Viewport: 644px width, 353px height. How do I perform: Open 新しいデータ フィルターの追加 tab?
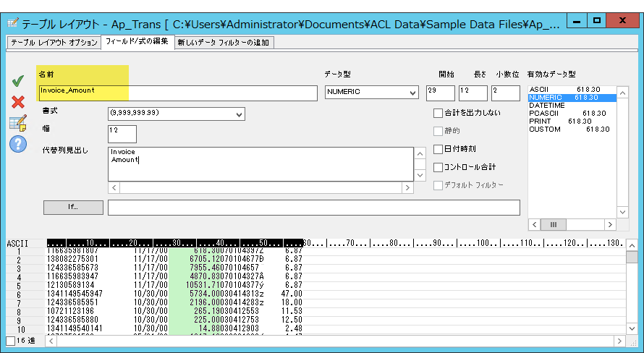(223, 43)
